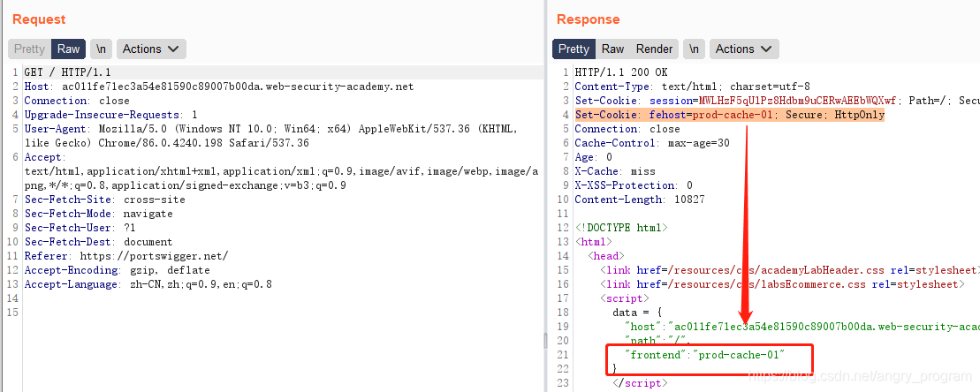Open Actions dropdown in Request panel
The height and width of the screenshot is (392, 980).
coord(151,49)
